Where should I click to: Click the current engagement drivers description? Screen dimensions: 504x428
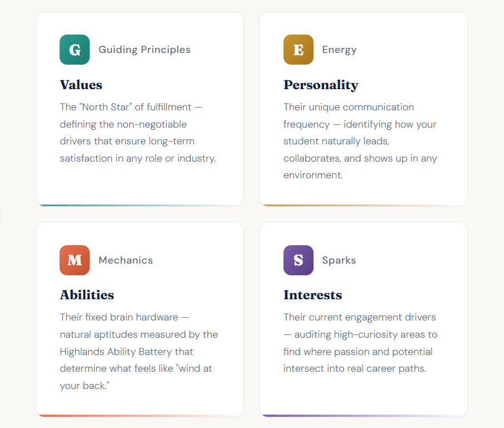tap(360, 343)
